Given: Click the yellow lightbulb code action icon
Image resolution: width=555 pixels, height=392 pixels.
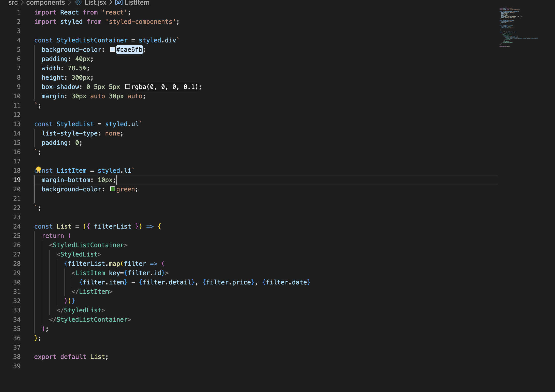Looking at the screenshot, I should coord(38,170).
